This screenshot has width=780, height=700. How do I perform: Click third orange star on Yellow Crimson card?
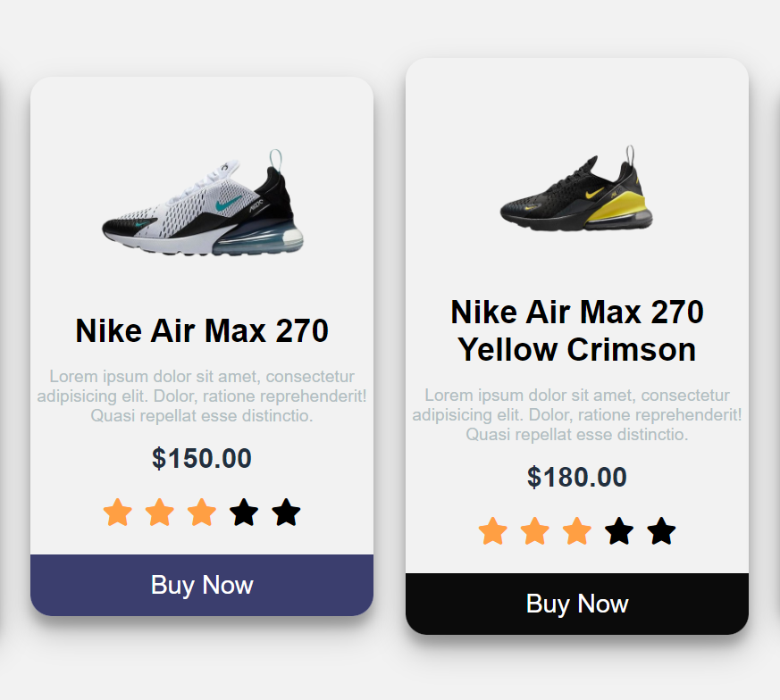577,531
